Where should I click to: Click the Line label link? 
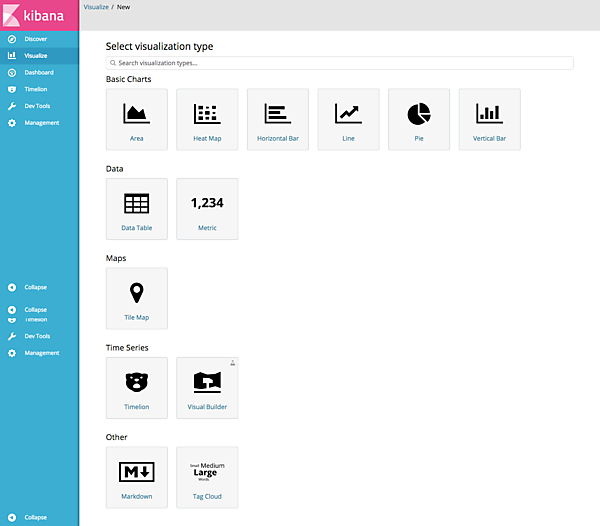tap(348, 138)
